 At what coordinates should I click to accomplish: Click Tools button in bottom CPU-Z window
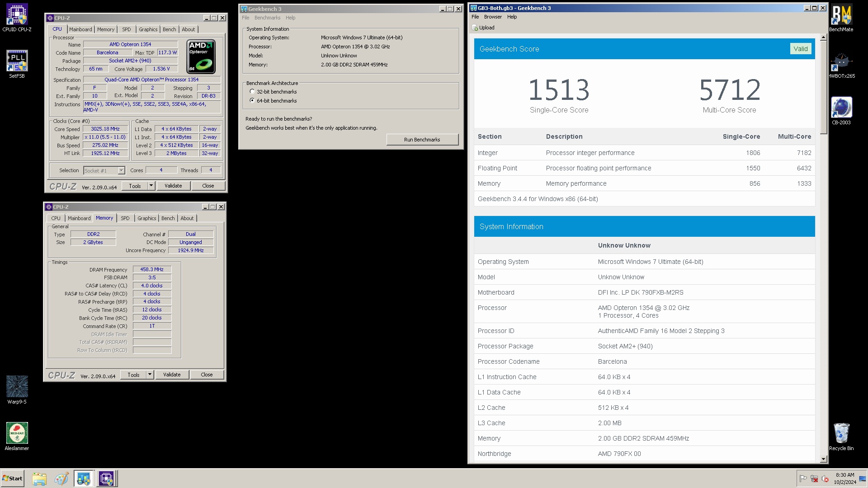[133, 375]
